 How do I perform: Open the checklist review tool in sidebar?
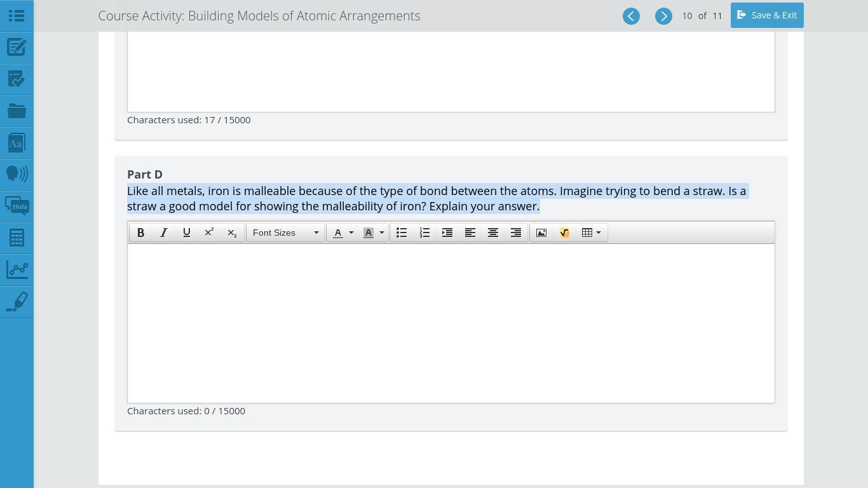coord(17,79)
